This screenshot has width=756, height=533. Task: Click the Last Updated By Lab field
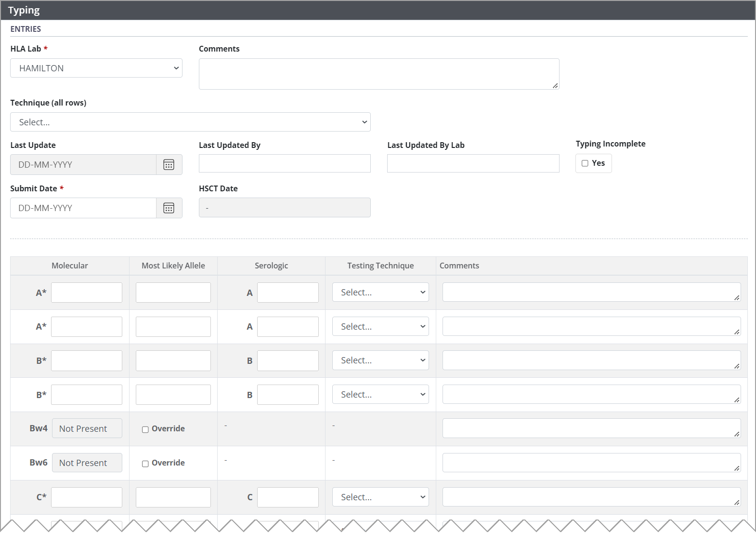tap(473, 163)
